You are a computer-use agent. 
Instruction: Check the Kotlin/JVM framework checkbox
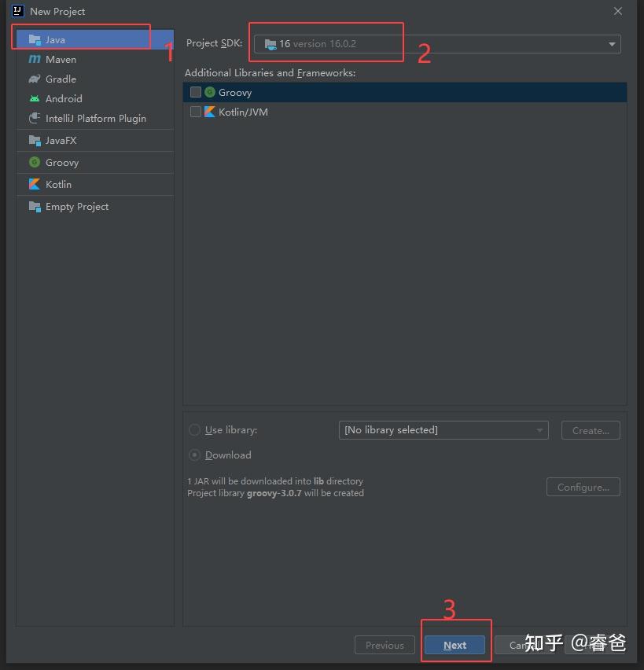[x=194, y=112]
